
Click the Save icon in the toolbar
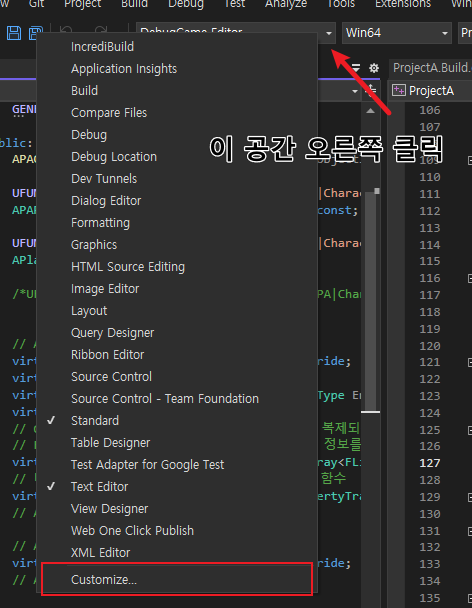click(x=14, y=33)
